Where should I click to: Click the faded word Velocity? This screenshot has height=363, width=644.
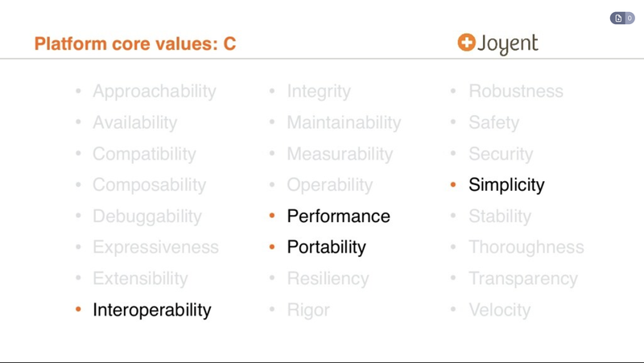[x=500, y=310]
